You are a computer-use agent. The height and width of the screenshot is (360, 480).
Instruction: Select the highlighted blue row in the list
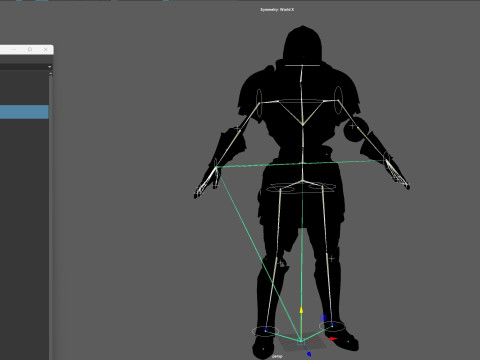click(x=24, y=112)
